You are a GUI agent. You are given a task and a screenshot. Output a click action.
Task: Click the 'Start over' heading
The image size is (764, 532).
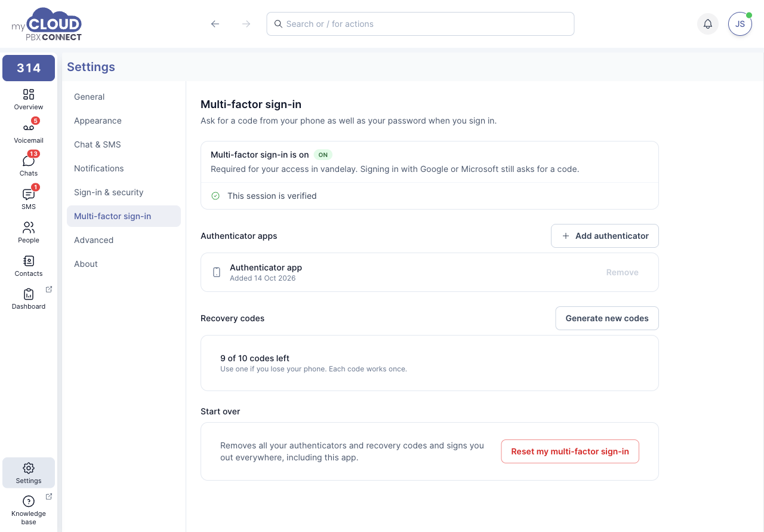(x=220, y=411)
